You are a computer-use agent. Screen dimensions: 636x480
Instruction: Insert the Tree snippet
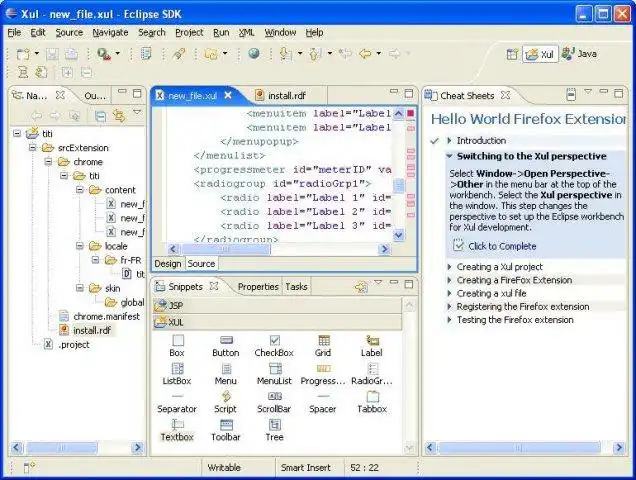pyautogui.click(x=275, y=430)
